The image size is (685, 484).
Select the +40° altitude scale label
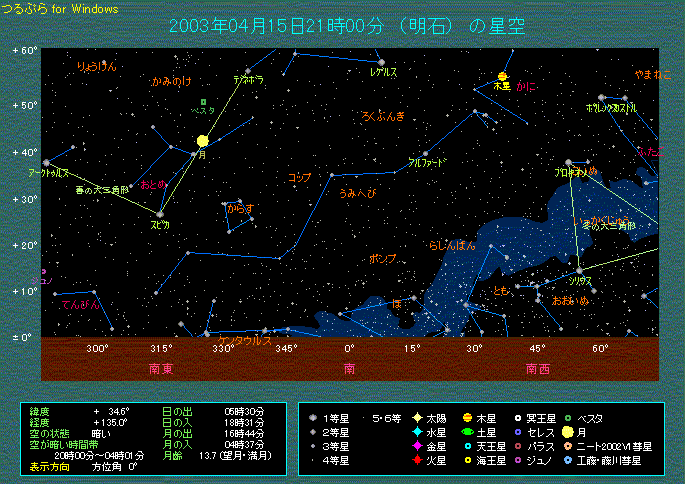(x=25, y=152)
